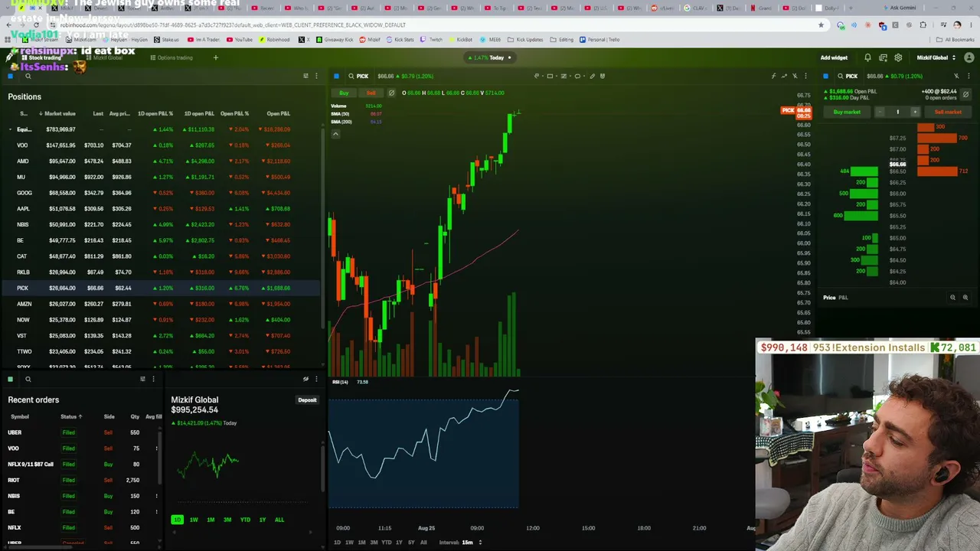Select the rectangle shape drawing tool on chart
The height and width of the screenshot is (551, 980).
[550, 76]
